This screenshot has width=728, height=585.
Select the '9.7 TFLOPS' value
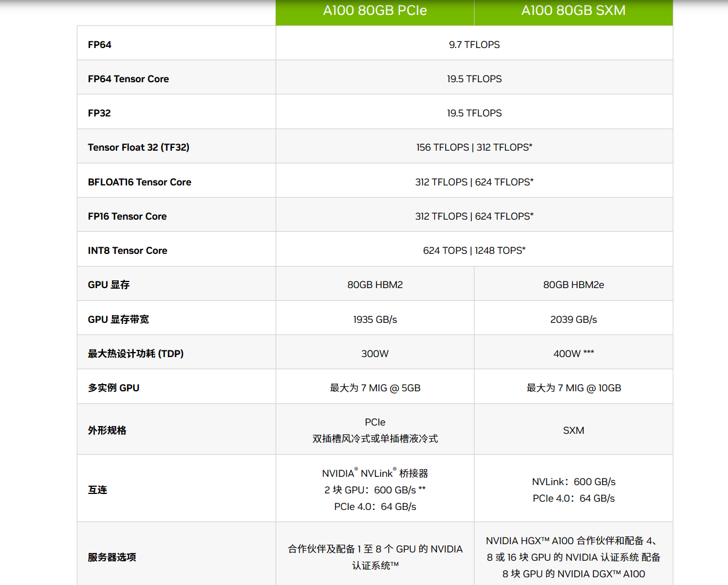point(474,45)
